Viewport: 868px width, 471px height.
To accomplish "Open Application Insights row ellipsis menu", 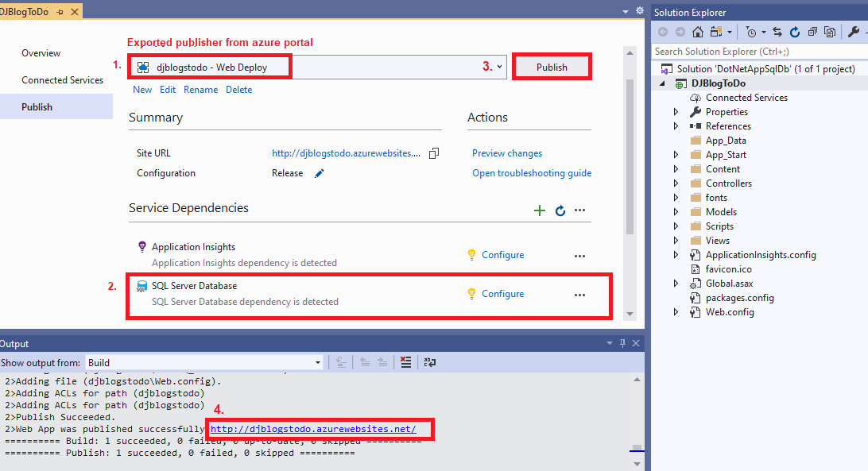I will [579, 256].
